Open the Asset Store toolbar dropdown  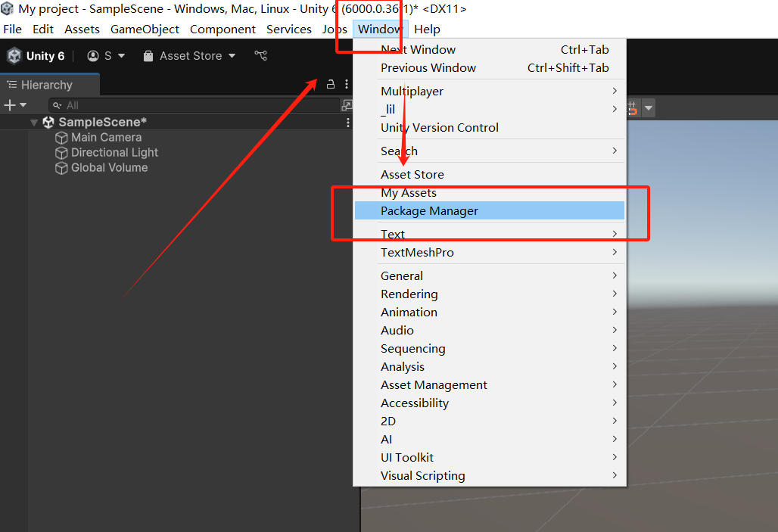tap(189, 56)
